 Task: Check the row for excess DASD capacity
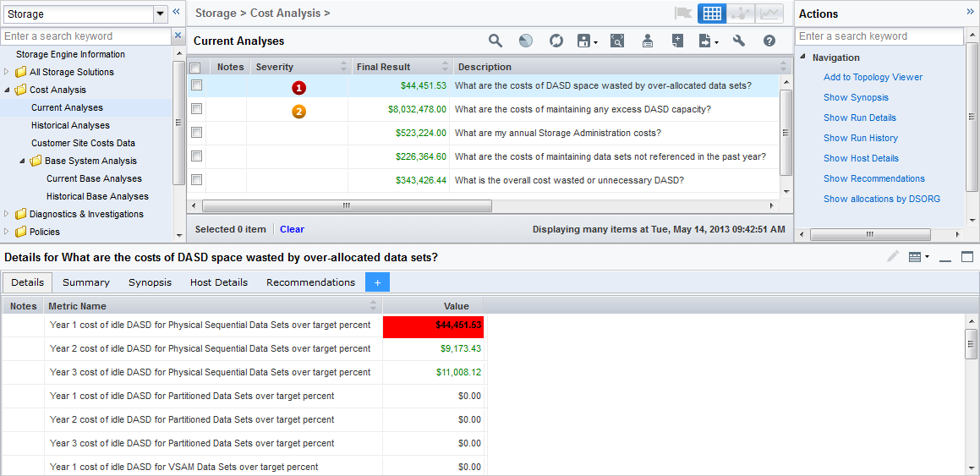(196, 109)
